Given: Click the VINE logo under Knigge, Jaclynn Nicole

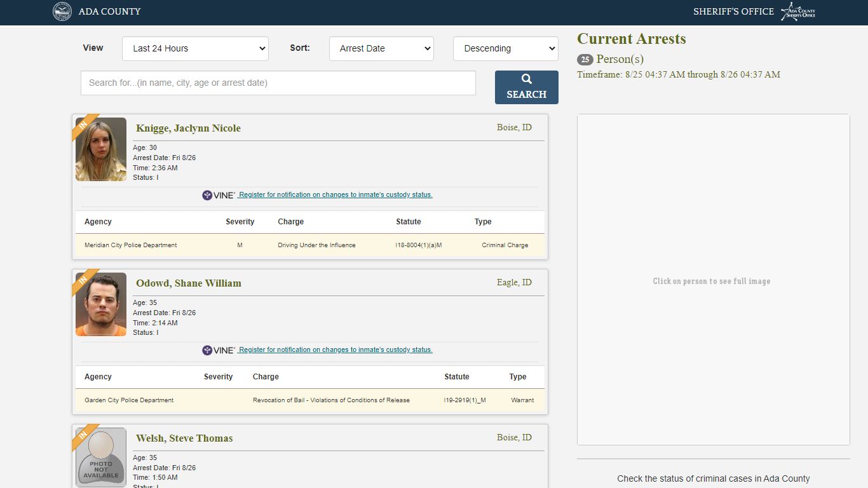Looking at the screenshot, I should (219, 195).
